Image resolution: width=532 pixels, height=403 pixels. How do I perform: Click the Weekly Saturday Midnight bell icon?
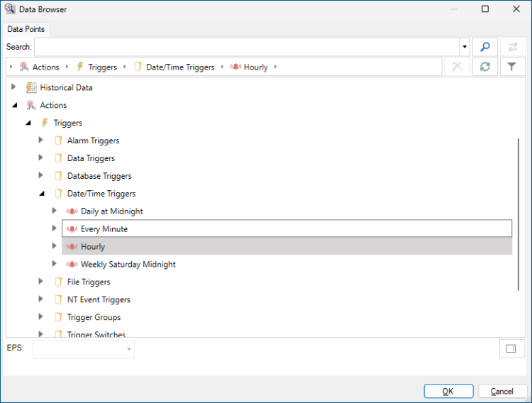pos(72,264)
